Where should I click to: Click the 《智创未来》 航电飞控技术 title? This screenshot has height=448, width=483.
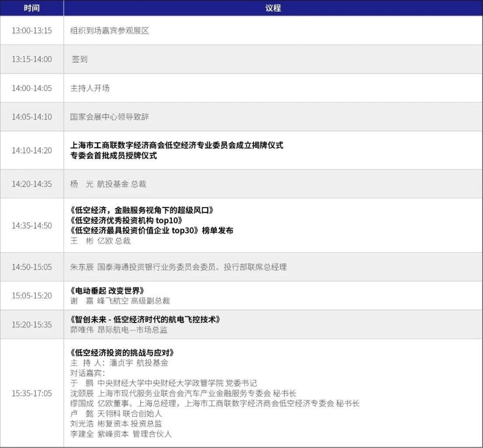point(145,319)
